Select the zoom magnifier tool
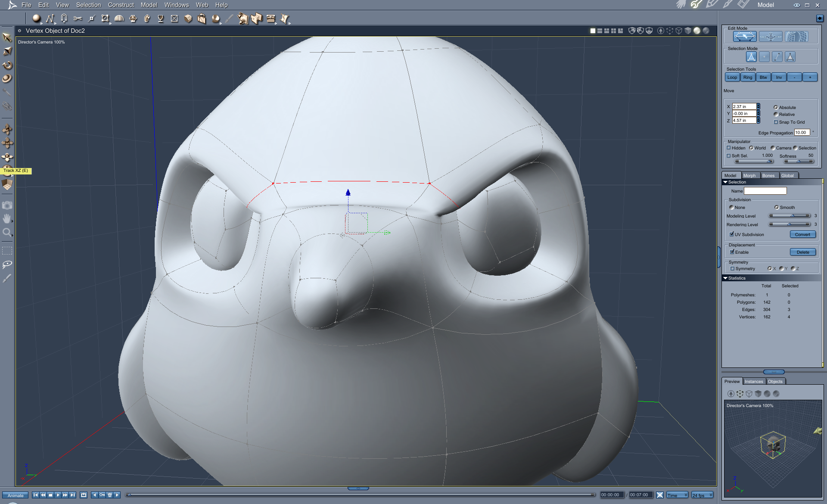 click(7, 233)
